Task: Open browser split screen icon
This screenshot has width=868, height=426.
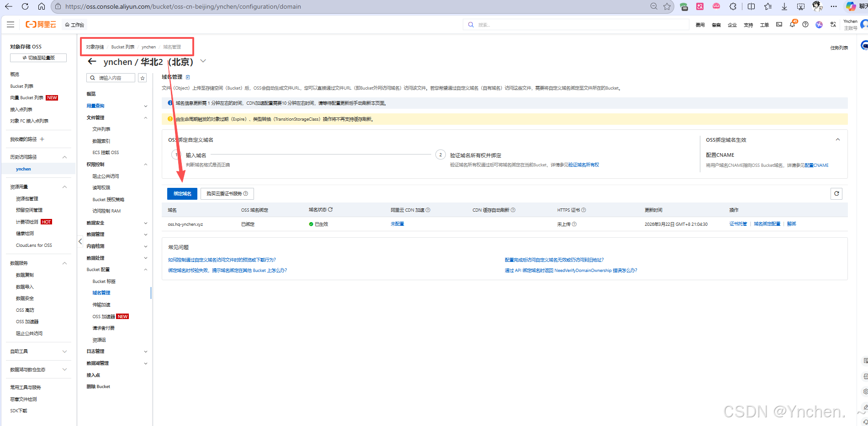Action: point(751,6)
